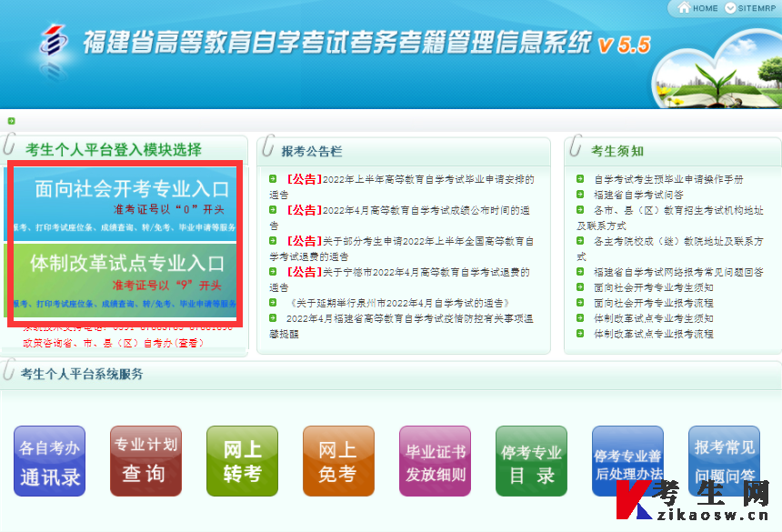Open the 福建省自学考试问答 link
Image resolution: width=782 pixels, height=532 pixels.
(641, 196)
